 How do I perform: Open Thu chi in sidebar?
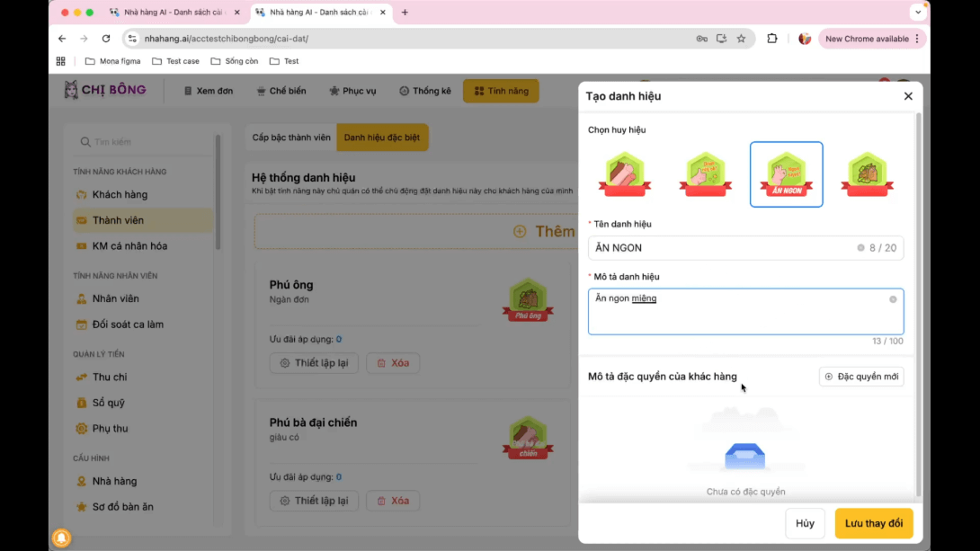[x=110, y=377]
